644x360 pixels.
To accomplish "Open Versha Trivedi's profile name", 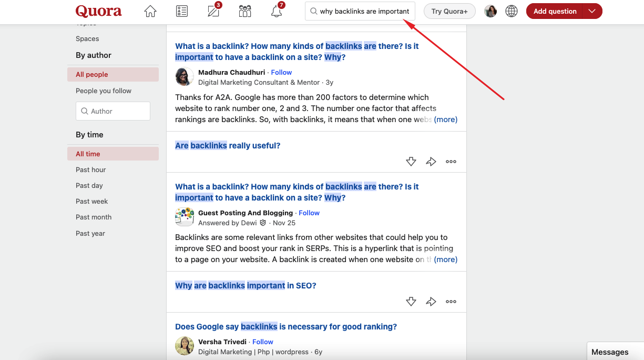I will 222,342.
